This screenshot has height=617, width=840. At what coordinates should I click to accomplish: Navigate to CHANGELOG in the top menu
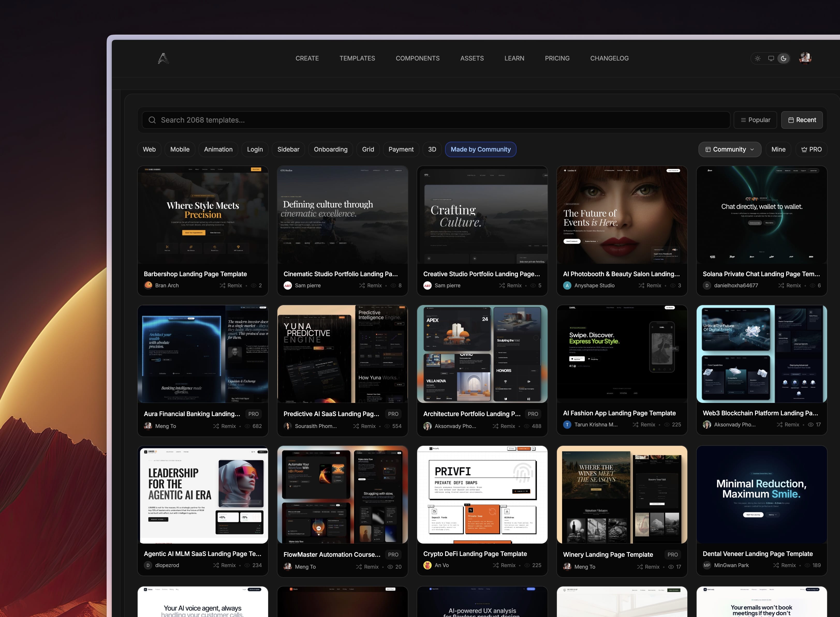coord(609,58)
